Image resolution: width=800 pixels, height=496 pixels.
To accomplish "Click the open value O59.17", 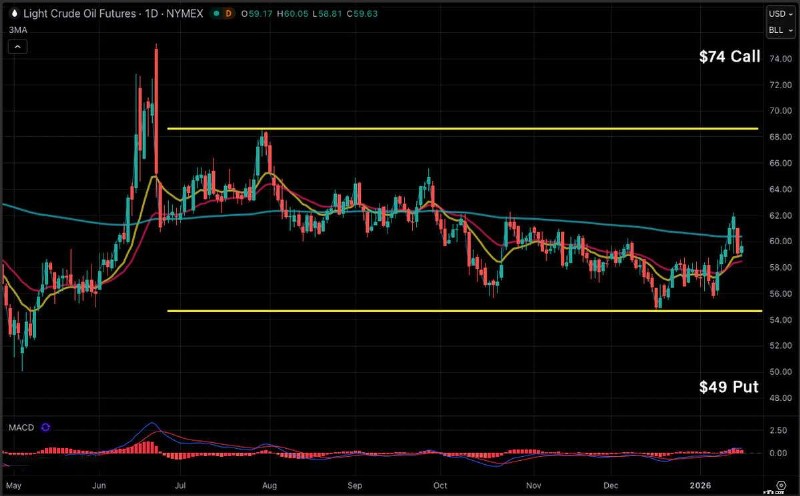I will 257,14.
